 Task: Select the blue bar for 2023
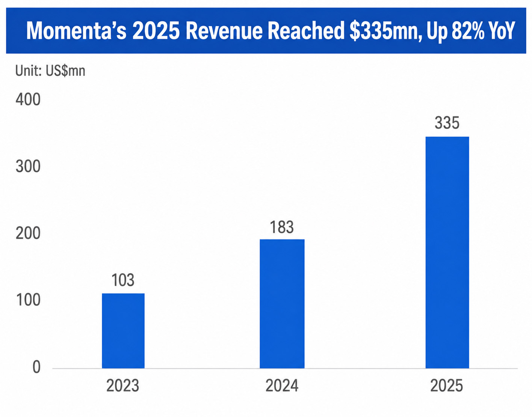[123, 331]
